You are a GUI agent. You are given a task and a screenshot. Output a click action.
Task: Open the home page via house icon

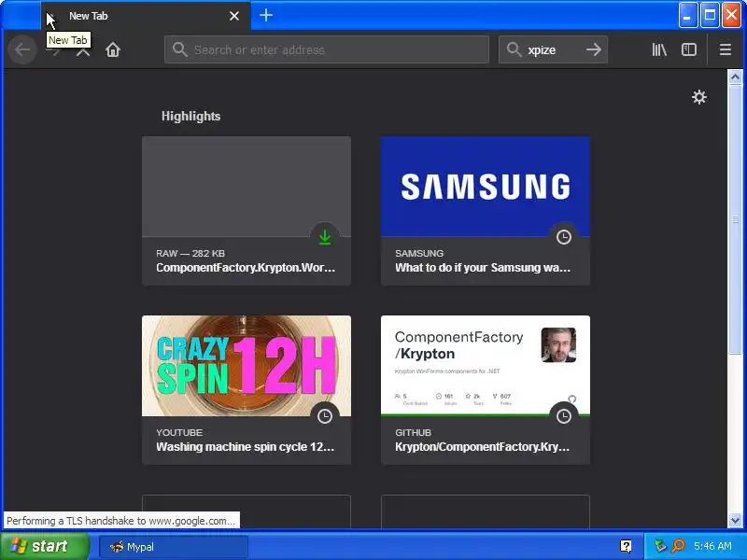(113, 49)
